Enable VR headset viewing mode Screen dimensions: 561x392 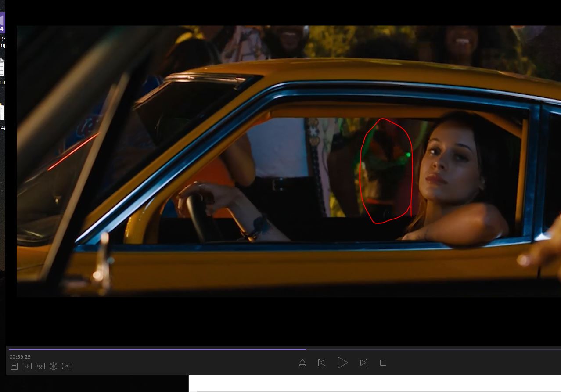pos(40,366)
